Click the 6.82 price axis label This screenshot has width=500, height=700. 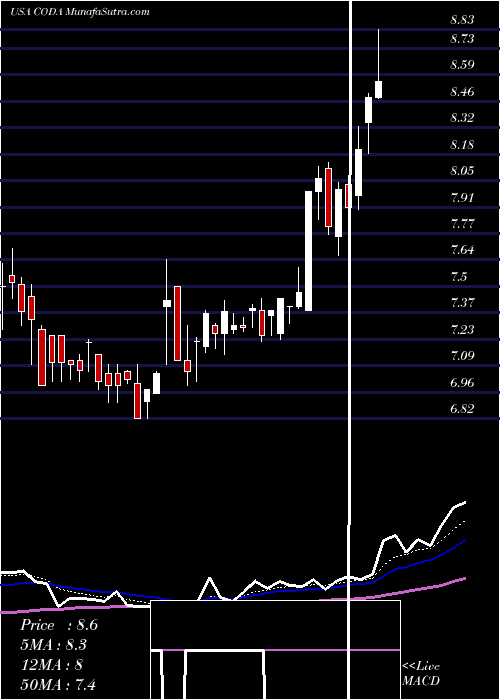tap(462, 409)
